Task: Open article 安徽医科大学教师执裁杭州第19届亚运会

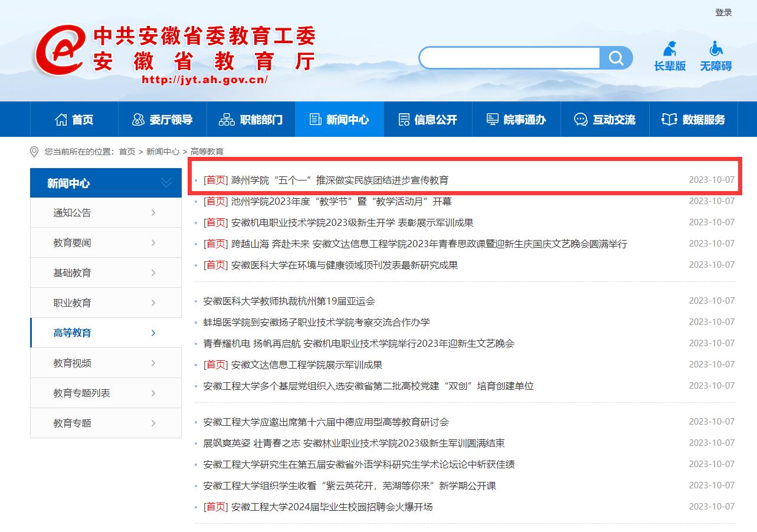Action: tap(289, 301)
